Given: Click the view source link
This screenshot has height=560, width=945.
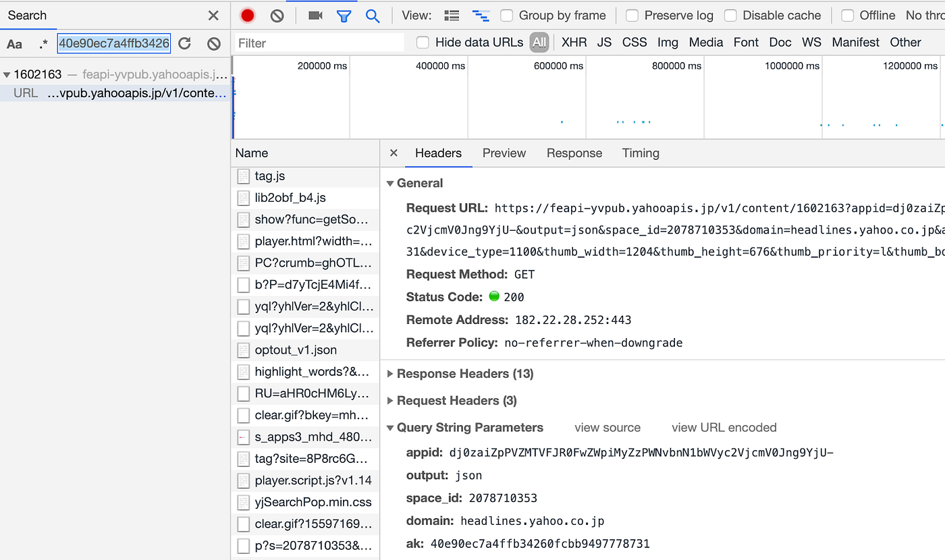Looking at the screenshot, I should (x=607, y=427).
